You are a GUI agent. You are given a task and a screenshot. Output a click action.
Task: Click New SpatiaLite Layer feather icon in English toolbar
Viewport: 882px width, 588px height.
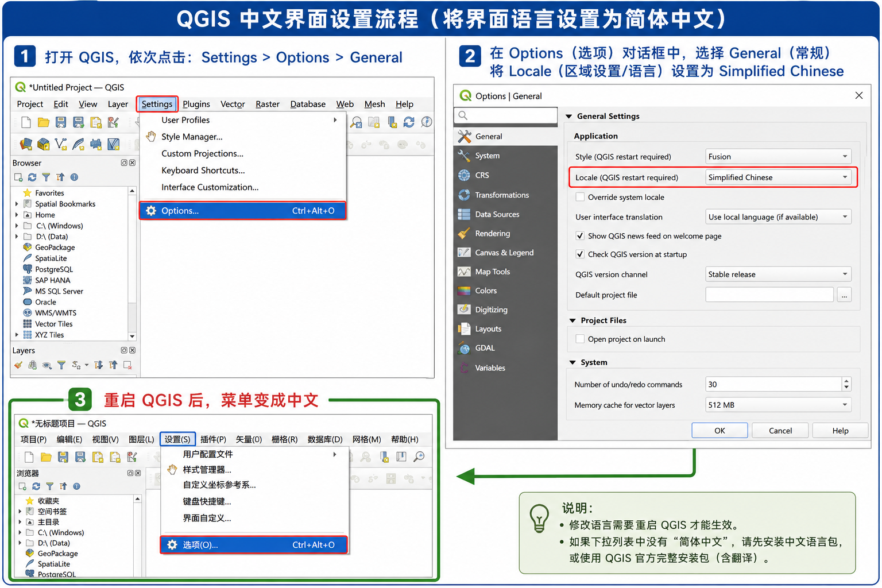point(79,144)
